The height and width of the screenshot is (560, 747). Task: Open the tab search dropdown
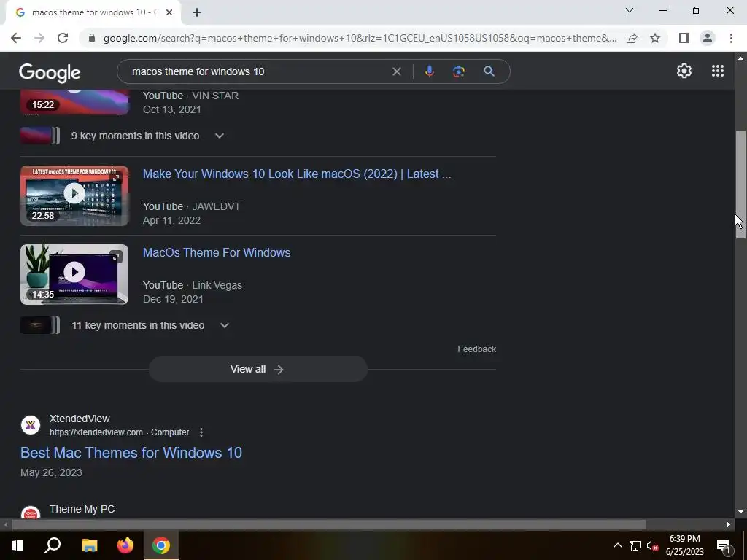click(630, 10)
